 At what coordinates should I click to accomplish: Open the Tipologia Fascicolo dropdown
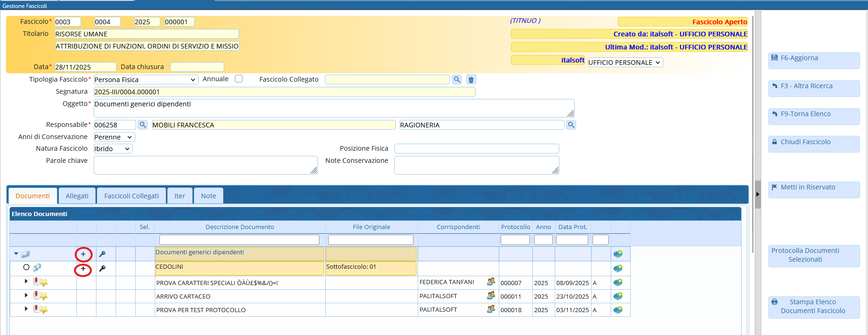(145, 80)
